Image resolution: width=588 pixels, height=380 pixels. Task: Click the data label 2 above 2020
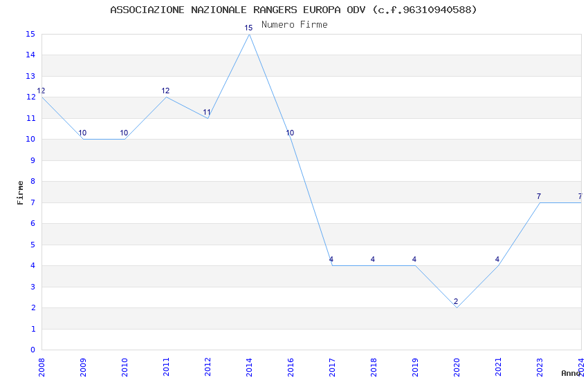[x=456, y=301]
